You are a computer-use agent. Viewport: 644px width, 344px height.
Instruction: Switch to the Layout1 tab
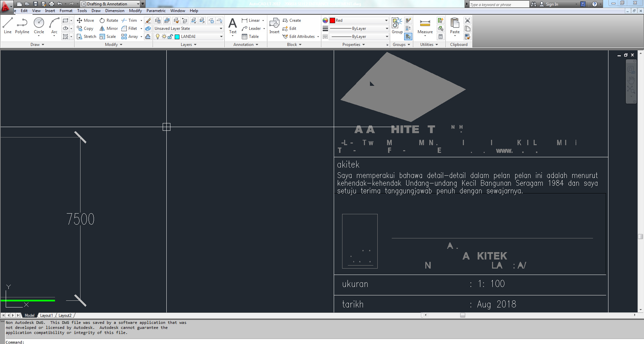pos(46,316)
